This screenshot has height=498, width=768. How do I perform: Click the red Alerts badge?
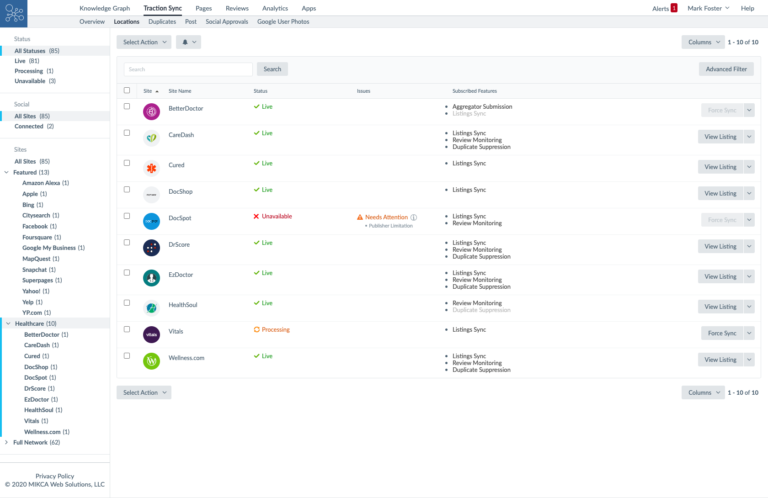[x=674, y=8]
